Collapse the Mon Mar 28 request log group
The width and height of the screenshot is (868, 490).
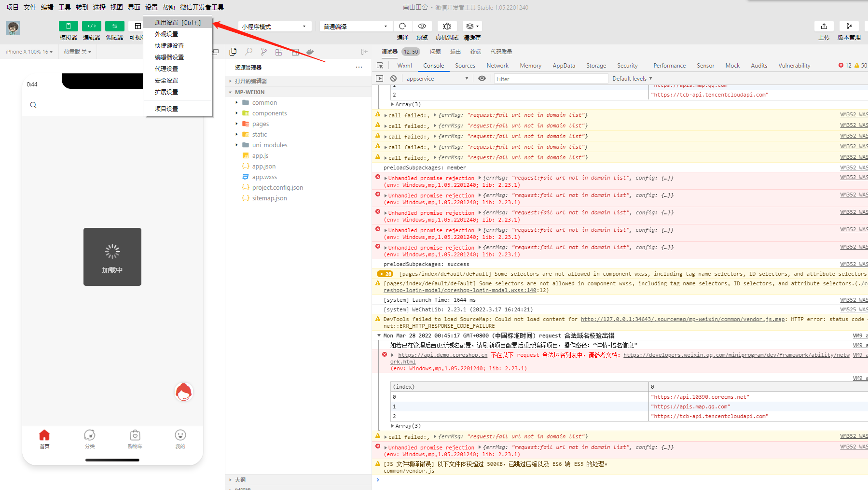(x=379, y=336)
